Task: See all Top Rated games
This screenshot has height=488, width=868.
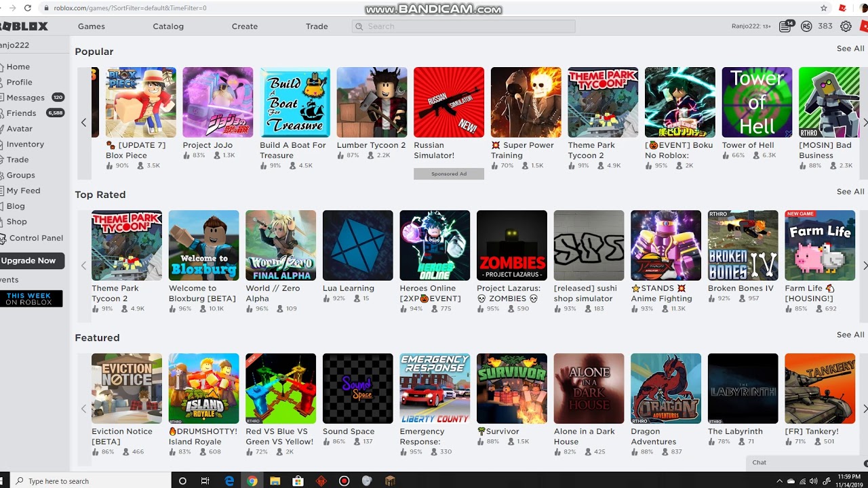Action: pyautogui.click(x=850, y=192)
